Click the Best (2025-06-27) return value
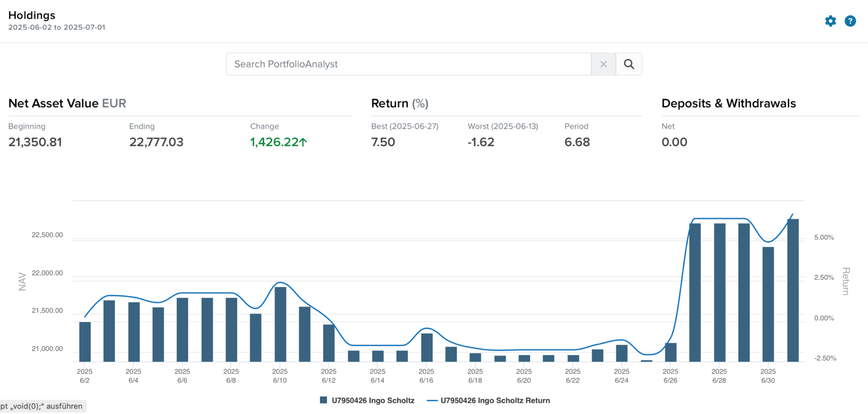Screen dimensions: 868x414 (x=383, y=142)
